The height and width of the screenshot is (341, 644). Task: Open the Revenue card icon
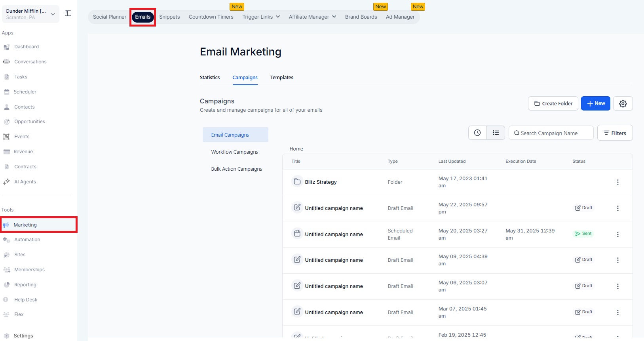point(6,152)
